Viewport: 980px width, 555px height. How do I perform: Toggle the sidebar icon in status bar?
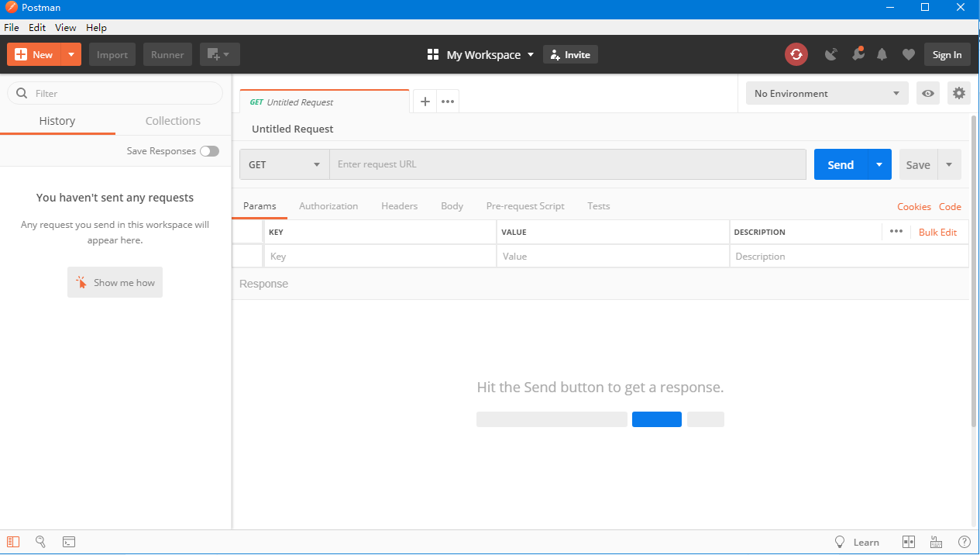tap(14, 542)
